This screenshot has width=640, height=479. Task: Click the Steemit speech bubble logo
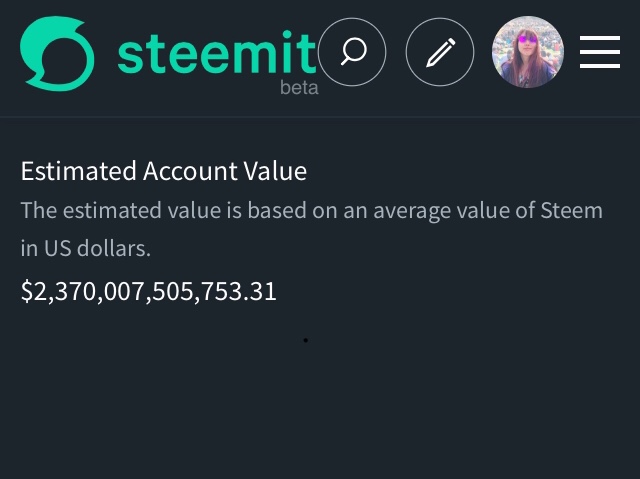tap(57, 53)
